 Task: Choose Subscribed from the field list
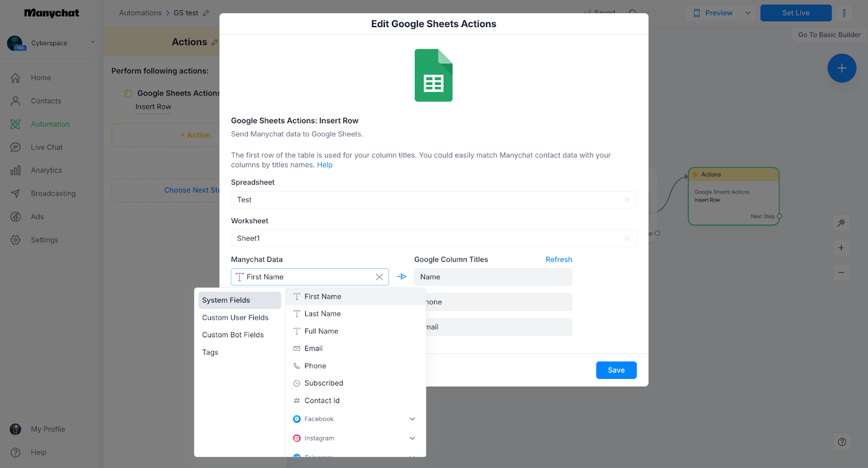pyautogui.click(x=324, y=383)
